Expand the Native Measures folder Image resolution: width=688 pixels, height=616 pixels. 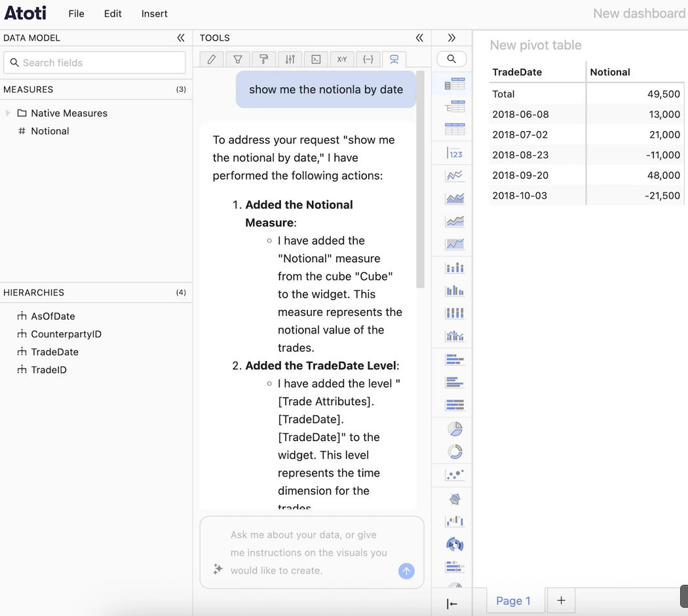[x=8, y=113]
